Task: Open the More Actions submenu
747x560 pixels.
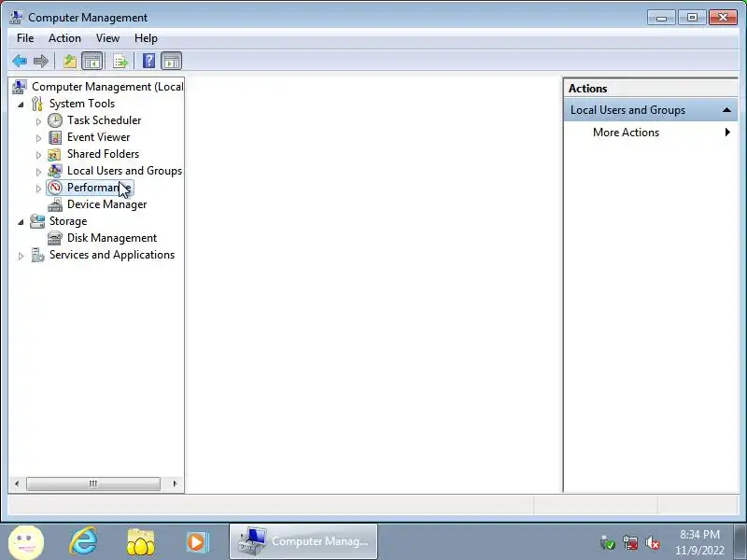Action: tap(650, 133)
